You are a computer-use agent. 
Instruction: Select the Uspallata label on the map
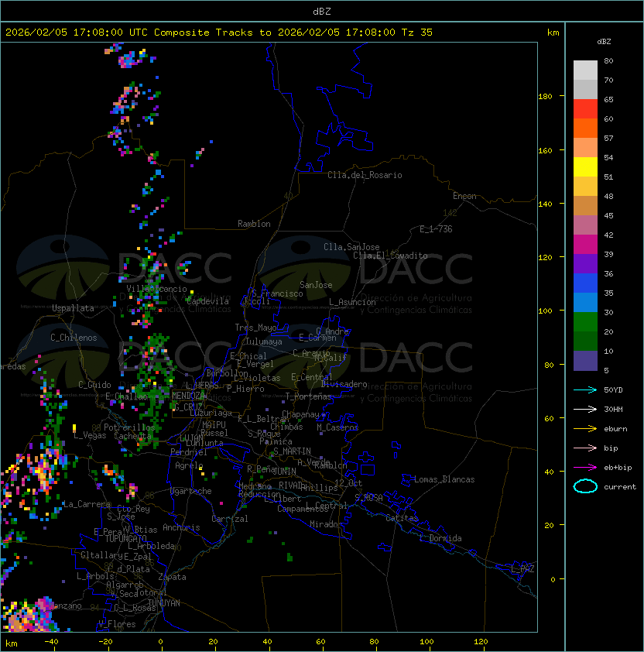click(x=73, y=308)
